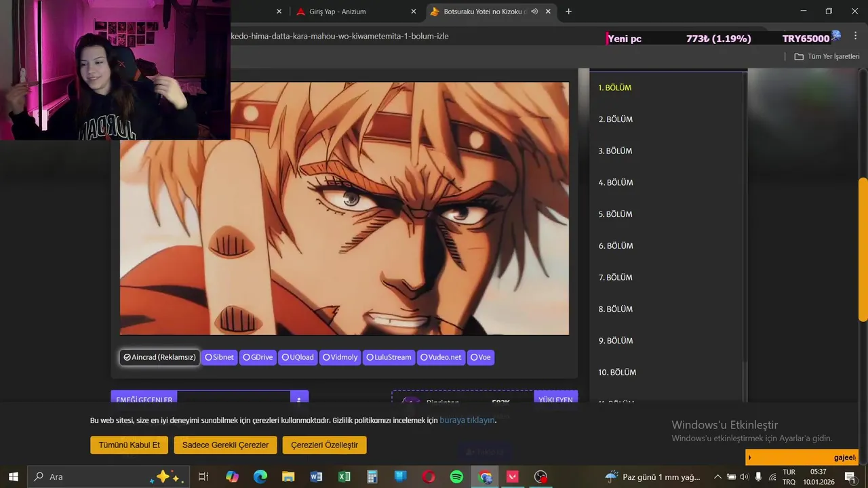Show hidden system tray icons

click(x=717, y=476)
